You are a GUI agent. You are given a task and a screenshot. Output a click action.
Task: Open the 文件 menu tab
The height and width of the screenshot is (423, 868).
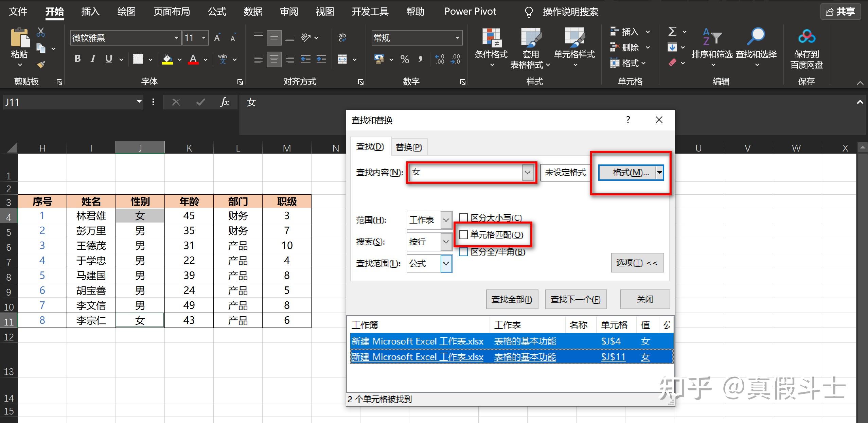click(x=18, y=12)
